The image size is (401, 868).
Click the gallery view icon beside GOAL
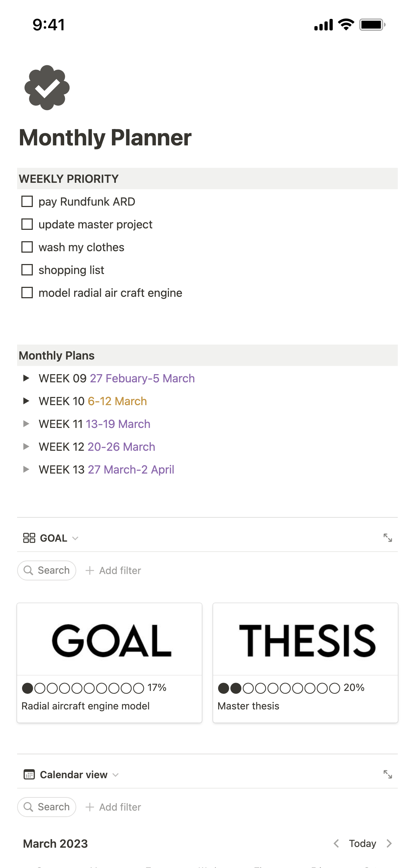(x=29, y=538)
